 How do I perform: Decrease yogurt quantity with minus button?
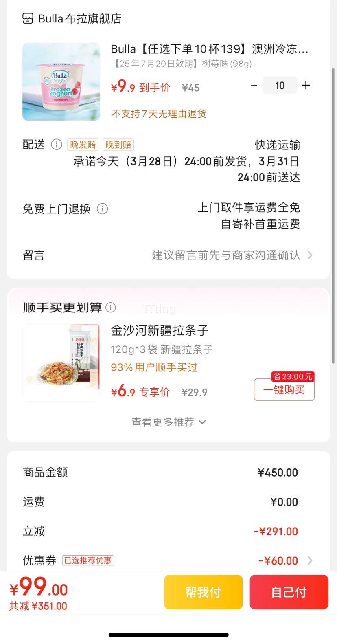point(254,86)
